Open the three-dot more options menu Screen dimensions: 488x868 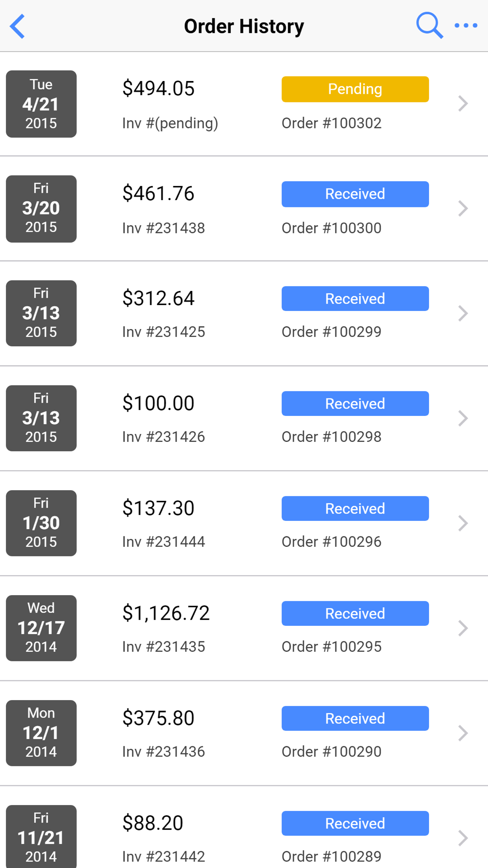point(466,25)
